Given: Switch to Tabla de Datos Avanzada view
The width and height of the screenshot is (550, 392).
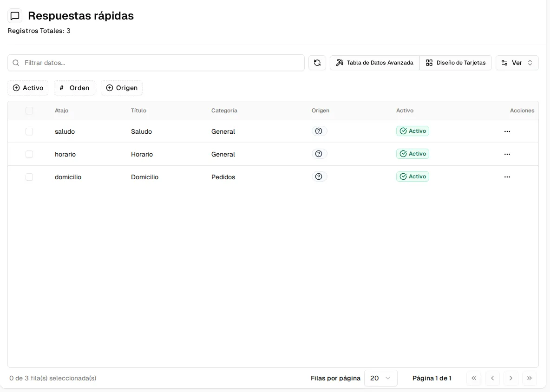Looking at the screenshot, I should pos(374,63).
